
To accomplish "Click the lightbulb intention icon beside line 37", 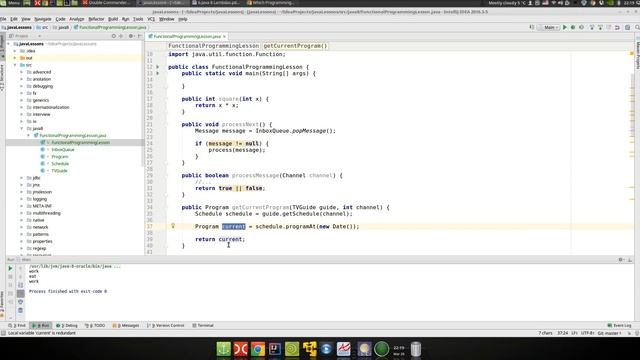I will click(173, 226).
